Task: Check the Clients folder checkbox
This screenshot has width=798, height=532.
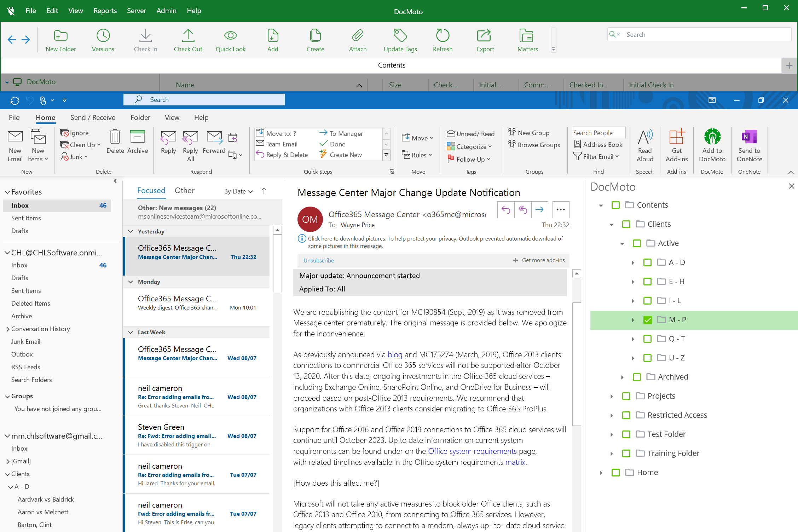Action: (626, 224)
